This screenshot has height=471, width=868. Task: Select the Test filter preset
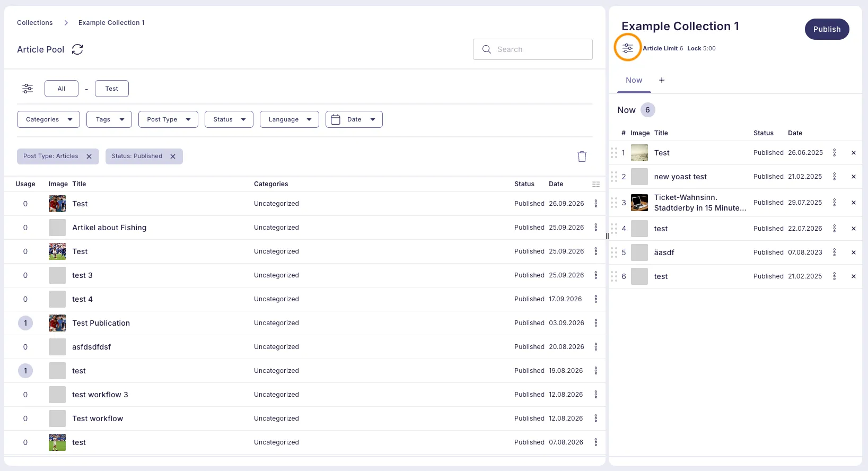point(112,89)
